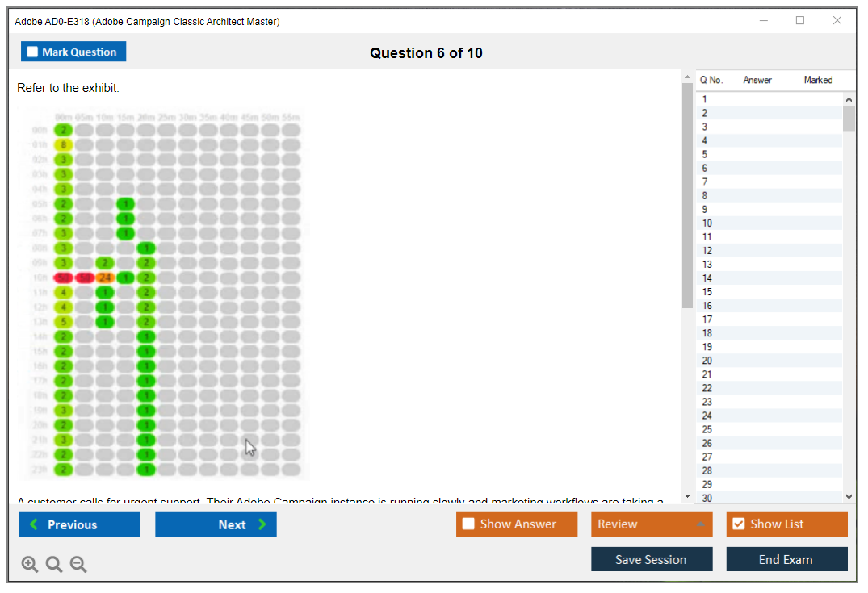The width and height of the screenshot is (868, 593).
Task: Click the red 50 cell in exhibit heatmap
Action: point(64,278)
